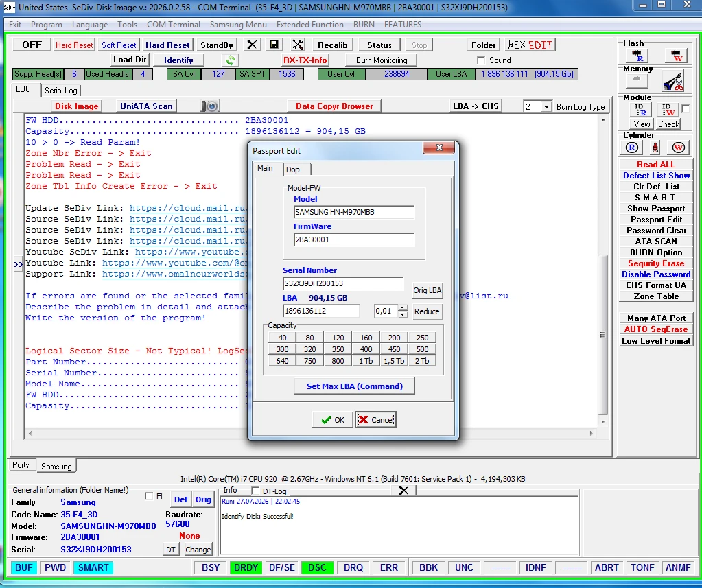Enable the DT-Log checkbox
Image resolution: width=702 pixels, height=588 pixels.
[x=255, y=491]
